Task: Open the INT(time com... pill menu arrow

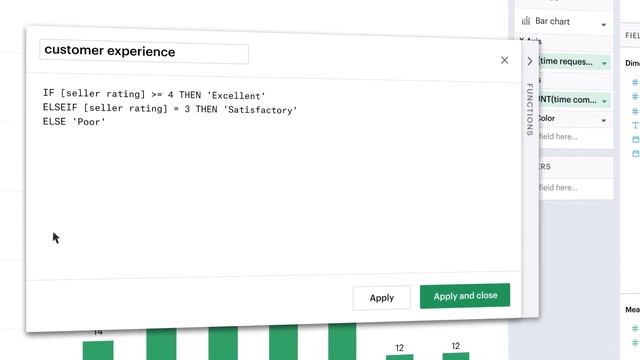Action: point(604,101)
